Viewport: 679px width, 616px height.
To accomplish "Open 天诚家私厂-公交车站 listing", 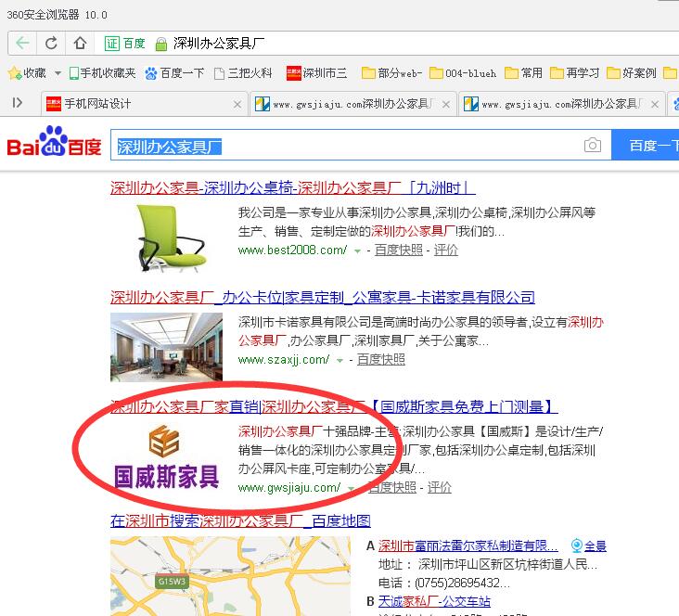I will click(434, 601).
